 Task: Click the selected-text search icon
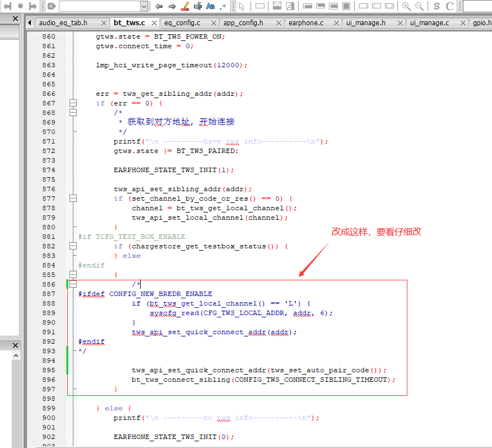tap(198, 6)
